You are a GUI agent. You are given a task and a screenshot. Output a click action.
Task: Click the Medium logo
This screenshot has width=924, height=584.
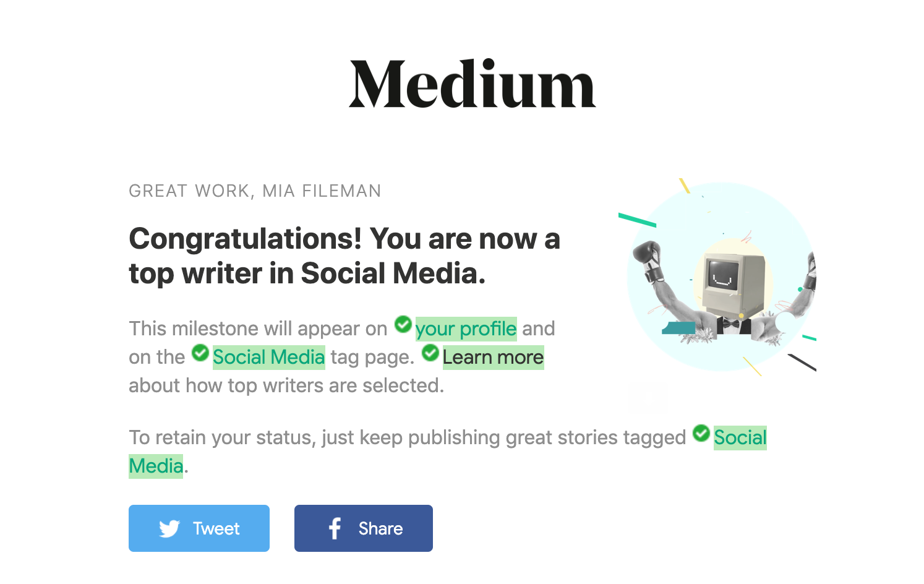point(472,84)
